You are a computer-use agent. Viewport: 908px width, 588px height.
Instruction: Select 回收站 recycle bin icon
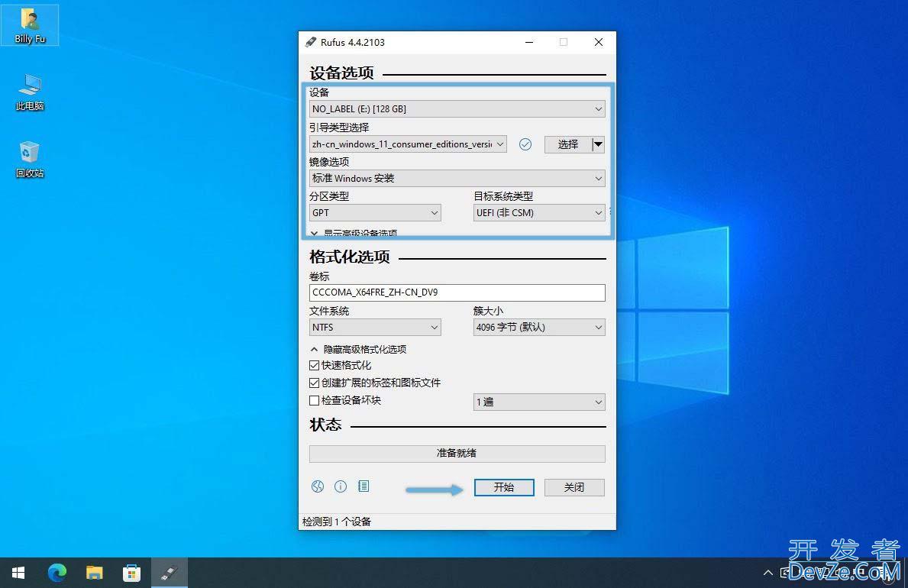click(30, 160)
